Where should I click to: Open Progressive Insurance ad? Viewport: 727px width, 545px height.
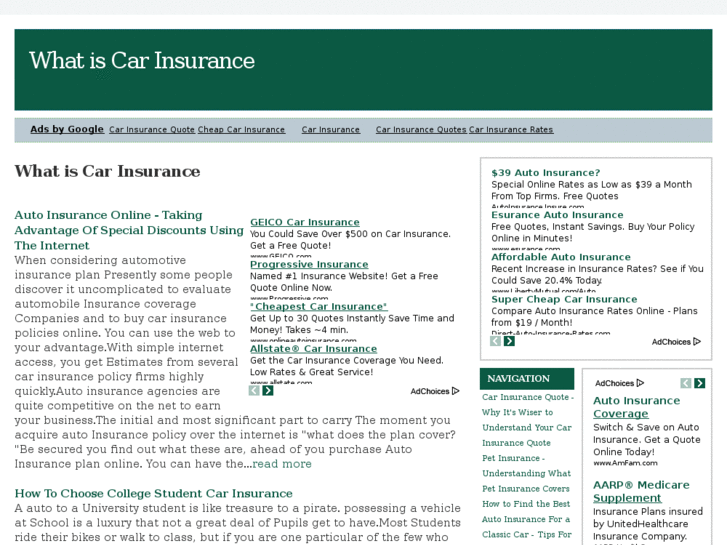click(x=309, y=264)
